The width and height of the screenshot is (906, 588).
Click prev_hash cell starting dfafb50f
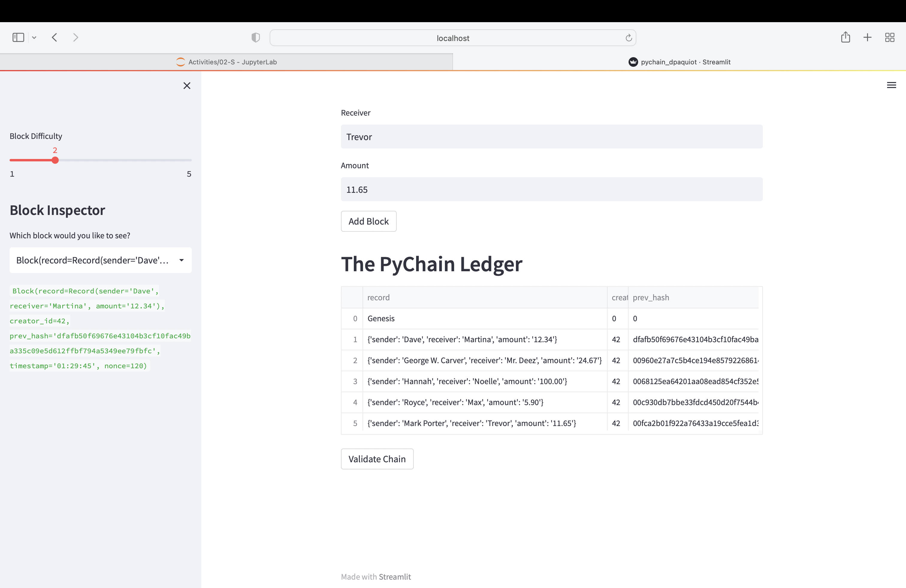(x=693, y=339)
